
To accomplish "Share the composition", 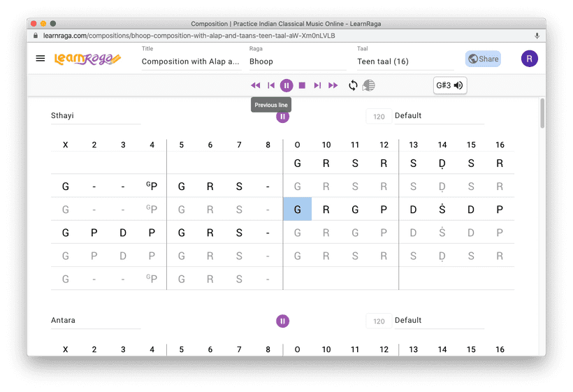I will [x=483, y=59].
